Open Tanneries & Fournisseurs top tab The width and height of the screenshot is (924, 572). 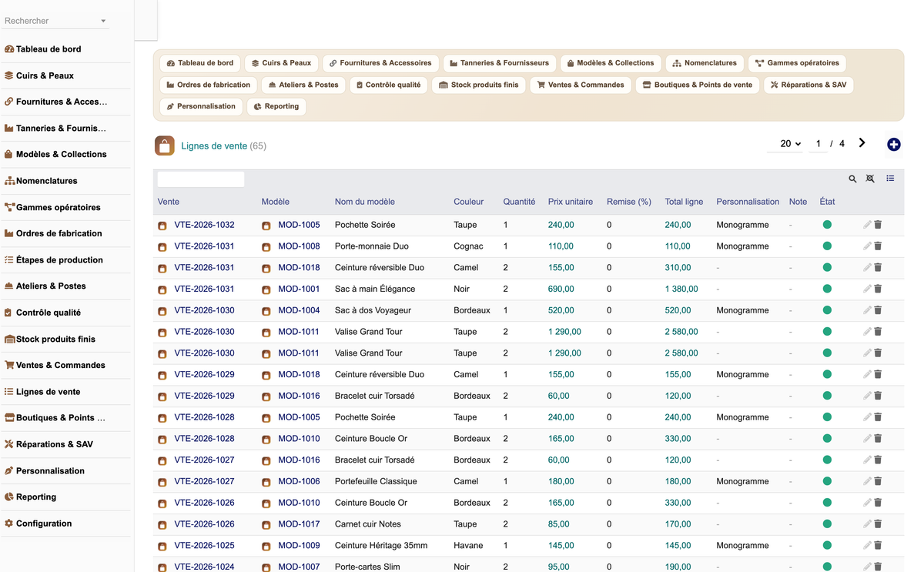[500, 63]
